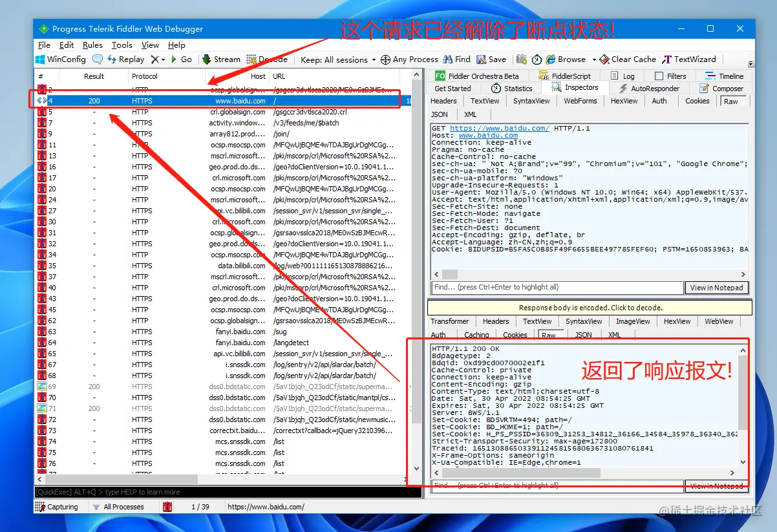This screenshot has width=777, height=532.
Task: Select session 64 /langdetect row
Action: [x=224, y=343]
